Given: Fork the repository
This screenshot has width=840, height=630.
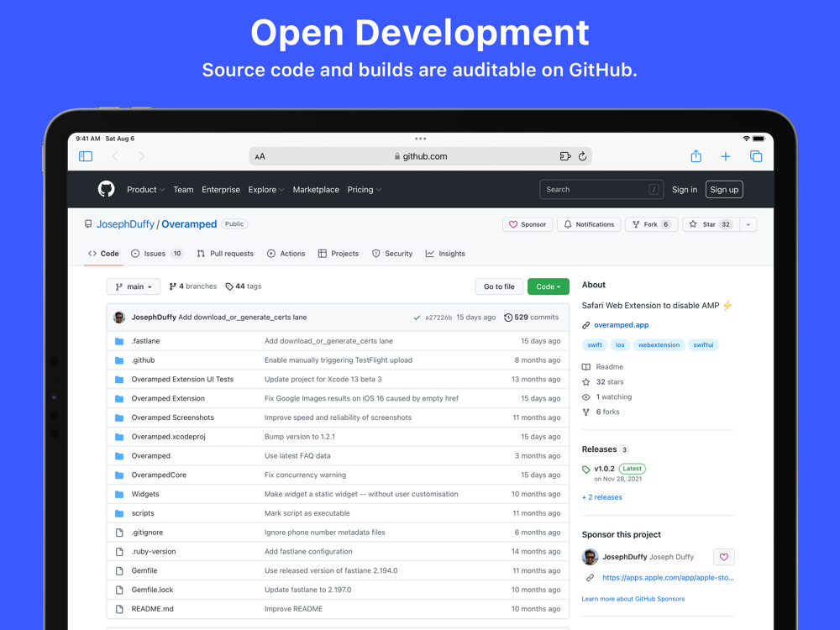Looking at the screenshot, I should [x=651, y=224].
